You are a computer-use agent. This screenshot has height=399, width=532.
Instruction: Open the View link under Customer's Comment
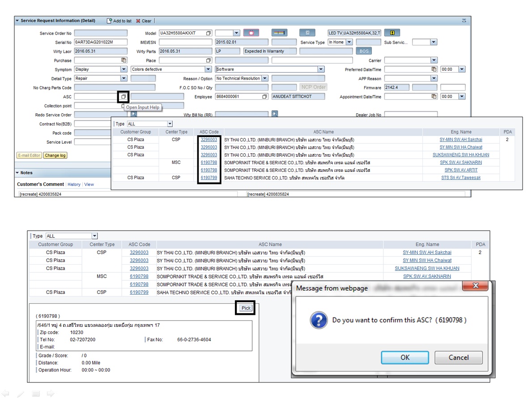pos(89,184)
